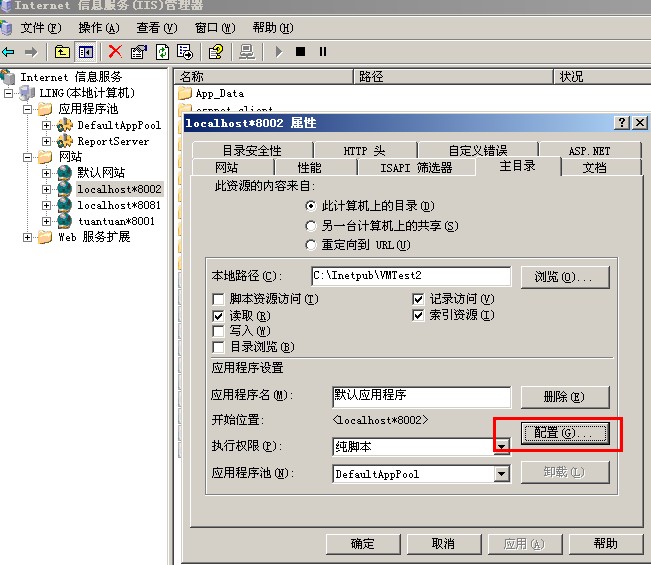
Task: Toggle the 读取 checkbox
Action: click(x=218, y=316)
